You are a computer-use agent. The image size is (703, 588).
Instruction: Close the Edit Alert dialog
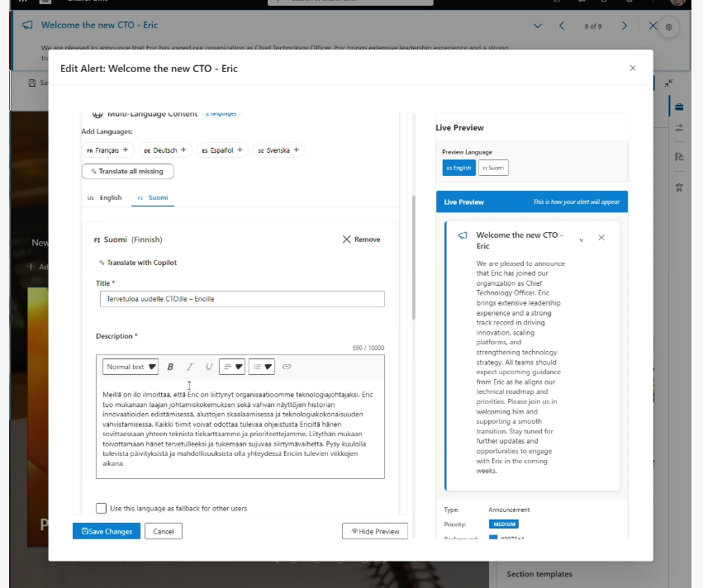(x=633, y=69)
